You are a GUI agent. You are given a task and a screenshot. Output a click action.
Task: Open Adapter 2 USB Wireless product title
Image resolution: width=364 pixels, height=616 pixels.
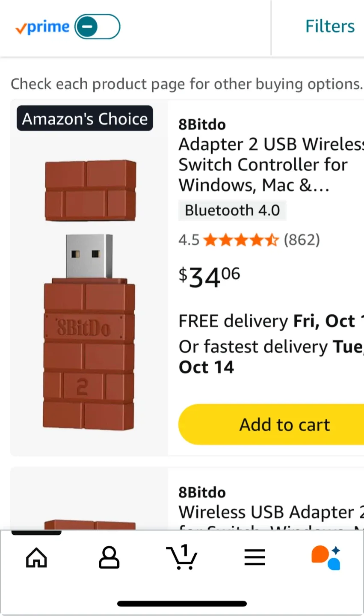pos(271,165)
